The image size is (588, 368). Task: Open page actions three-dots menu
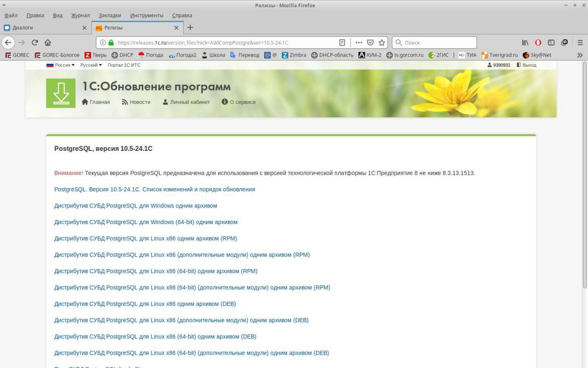coord(359,42)
